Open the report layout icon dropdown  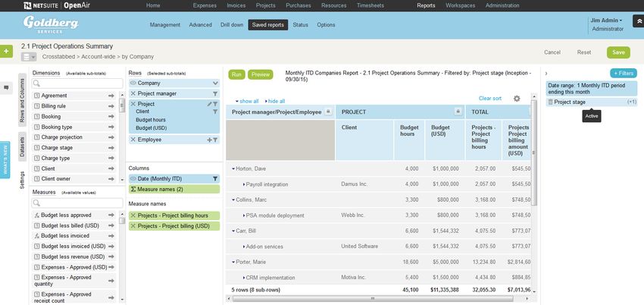[x=29, y=57]
